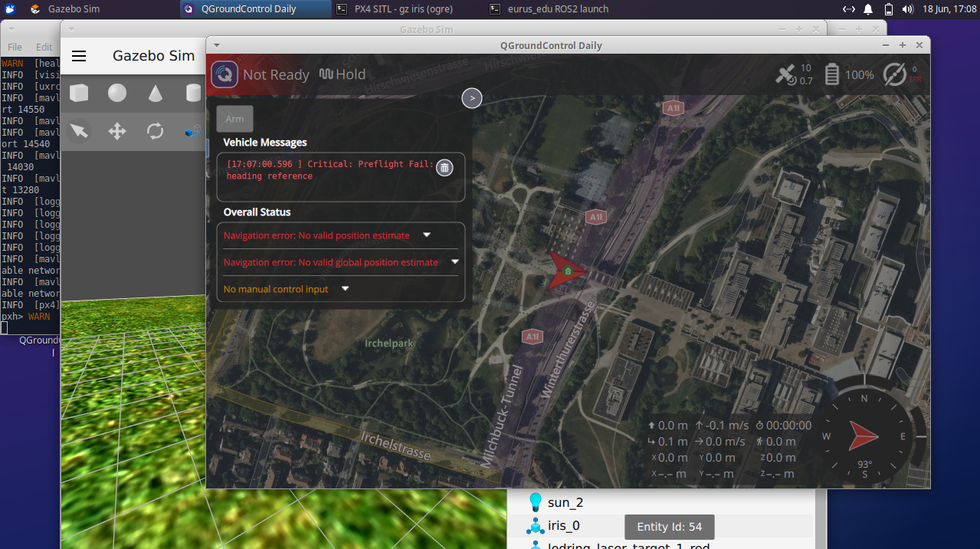The image size is (980, 549).
Task: Click the model icon beside iris_0
Action: click(536, 526)
